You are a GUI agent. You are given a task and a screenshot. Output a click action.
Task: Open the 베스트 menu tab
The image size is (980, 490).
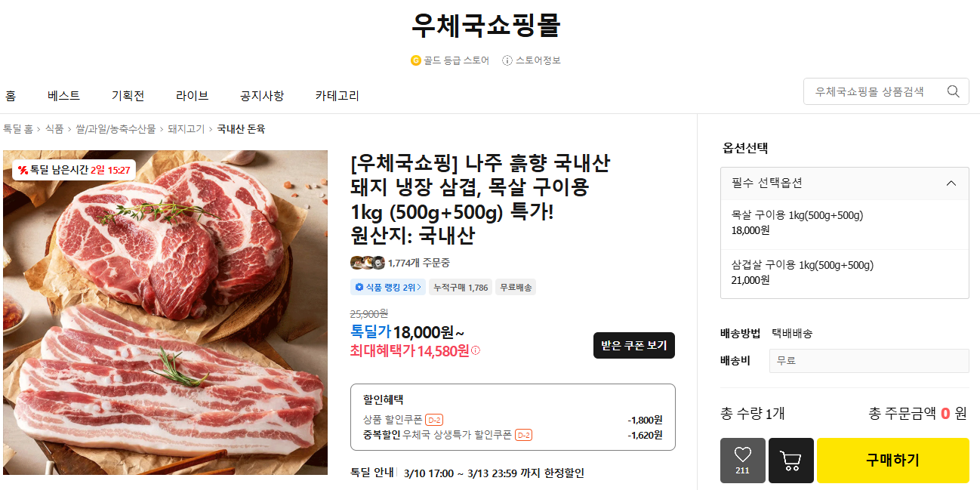coord(63,96)
